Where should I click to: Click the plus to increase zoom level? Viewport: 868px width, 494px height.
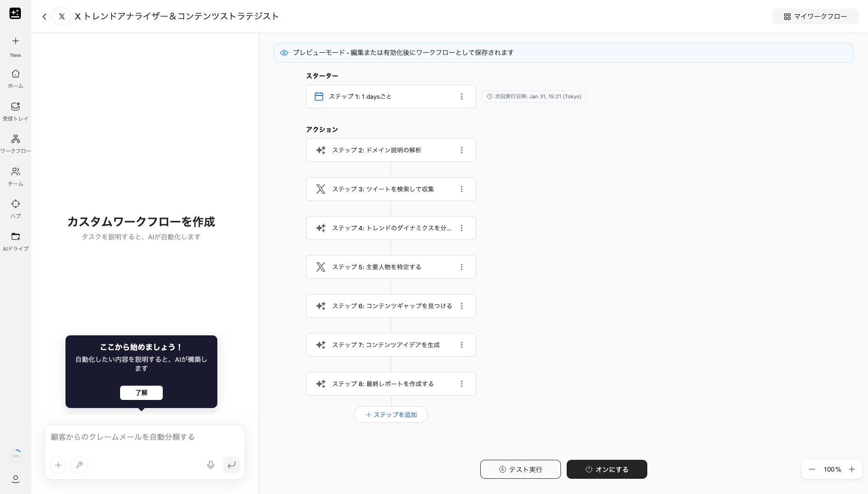(852, 469)
